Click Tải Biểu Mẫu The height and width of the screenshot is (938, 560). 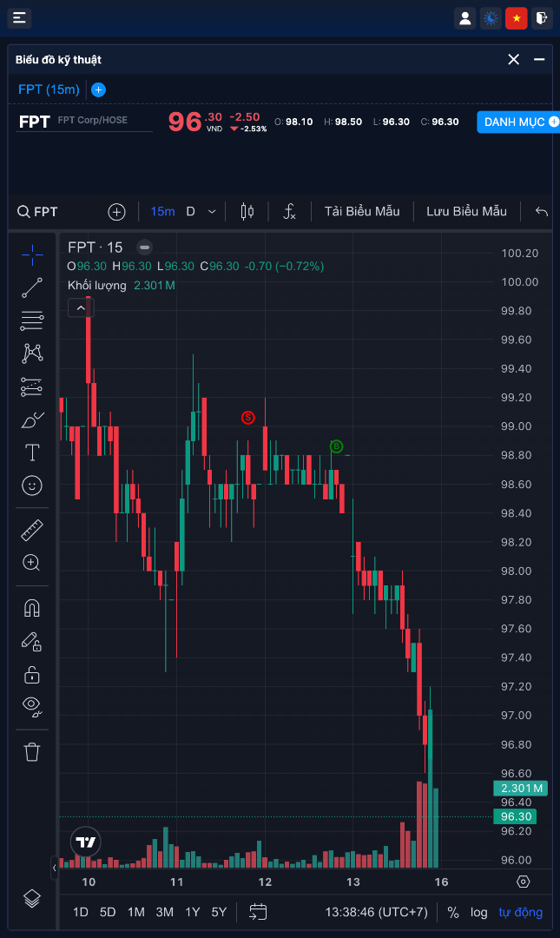(x=362, y=212)
